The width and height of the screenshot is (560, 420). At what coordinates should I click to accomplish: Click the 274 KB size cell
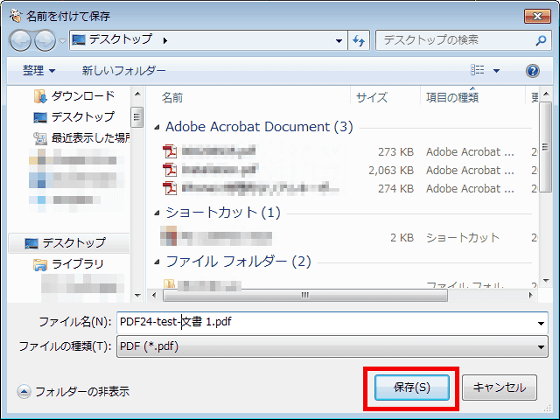[x=396, y=189]
